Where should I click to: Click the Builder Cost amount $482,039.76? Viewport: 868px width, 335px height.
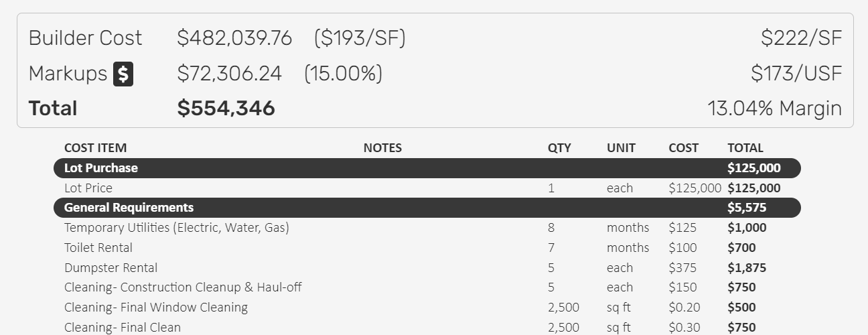(x=234, y=38)
